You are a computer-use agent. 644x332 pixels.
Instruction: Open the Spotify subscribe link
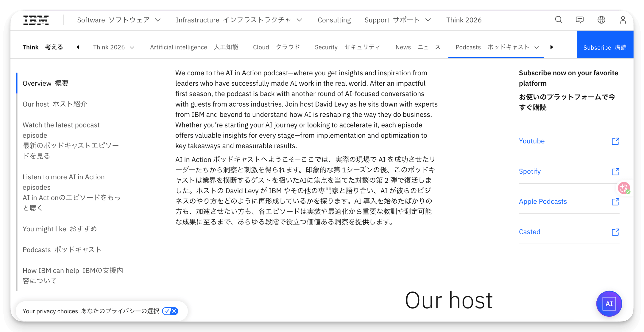tap(530, 171)
